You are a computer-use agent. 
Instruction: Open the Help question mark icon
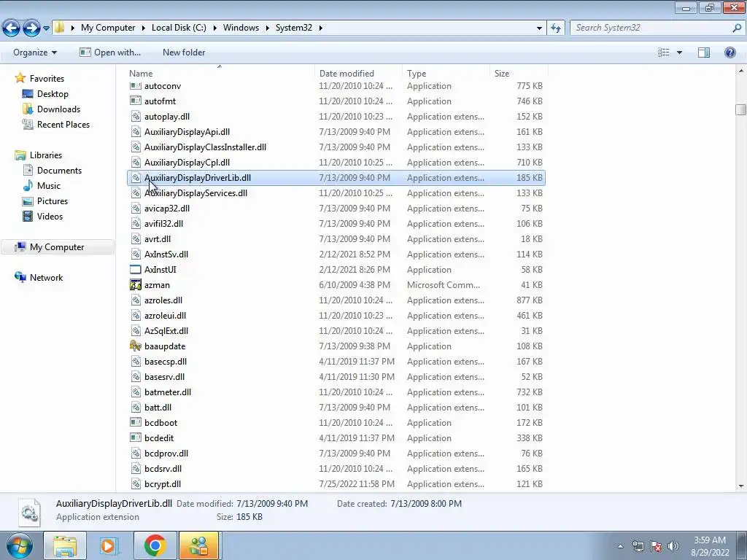coord(729,52)
